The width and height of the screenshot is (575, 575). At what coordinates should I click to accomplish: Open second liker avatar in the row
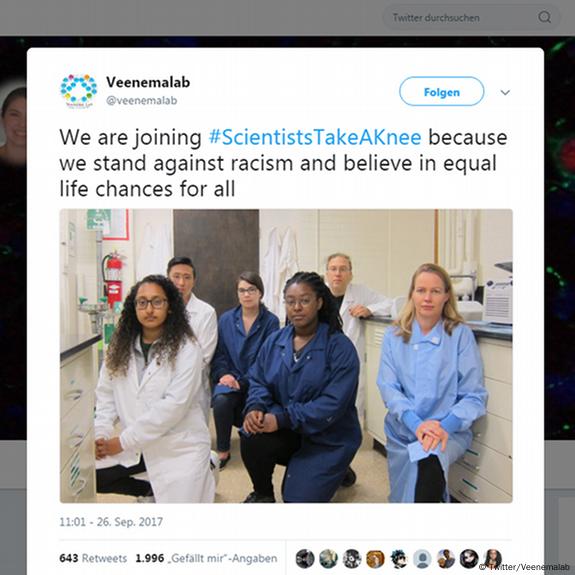[x=329, y=558]
